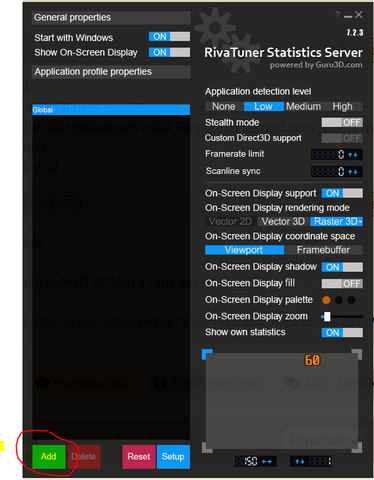Click the orange OSD palette swatch
The width and height of the screenshot is (374, 480).
[326, 300]
